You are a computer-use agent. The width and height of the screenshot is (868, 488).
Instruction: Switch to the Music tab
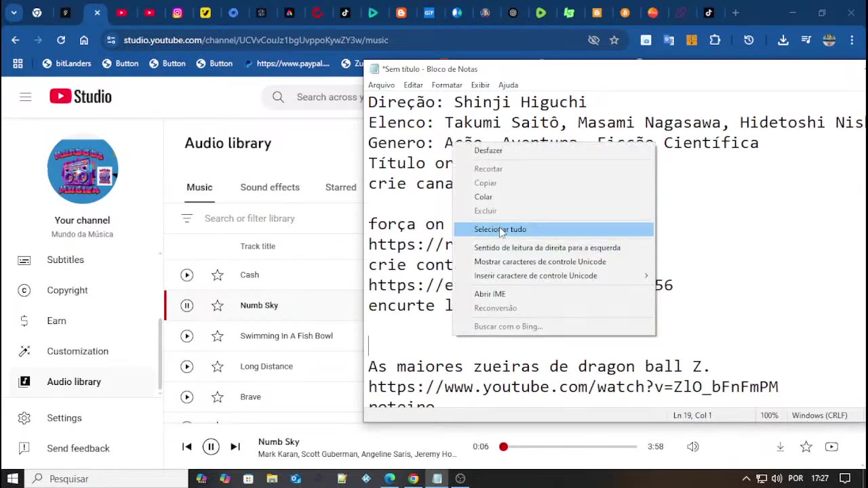click(199, 187)
